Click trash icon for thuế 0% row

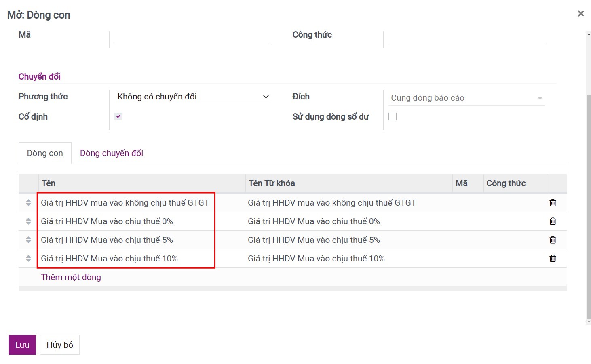tap(553, 221)
